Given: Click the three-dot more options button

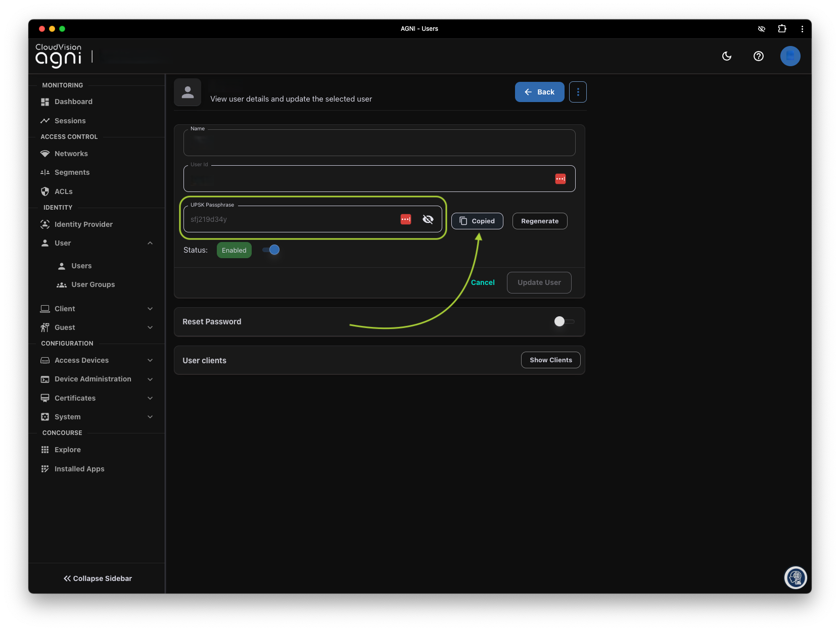Looking at the screenshot, I should click(578, 92).
